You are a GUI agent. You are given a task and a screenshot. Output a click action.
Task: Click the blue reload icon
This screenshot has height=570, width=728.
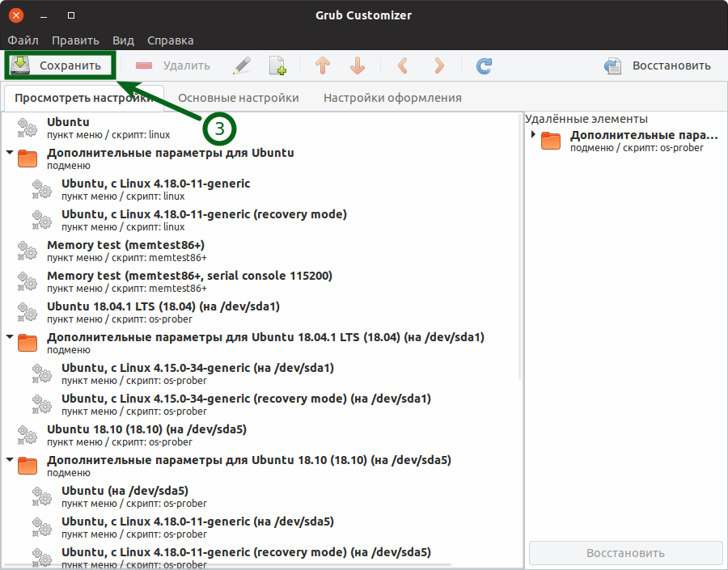pos(484,65)
